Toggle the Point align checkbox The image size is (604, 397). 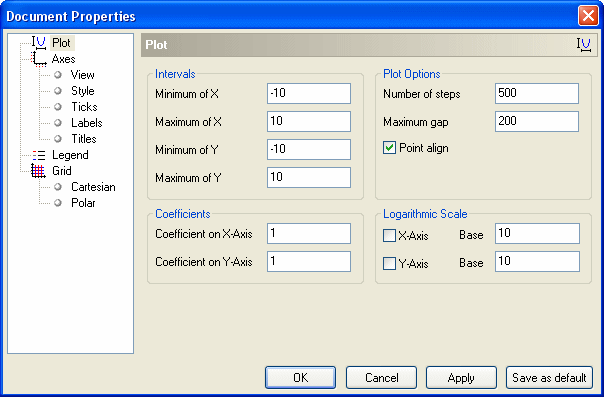coord(389,147)
